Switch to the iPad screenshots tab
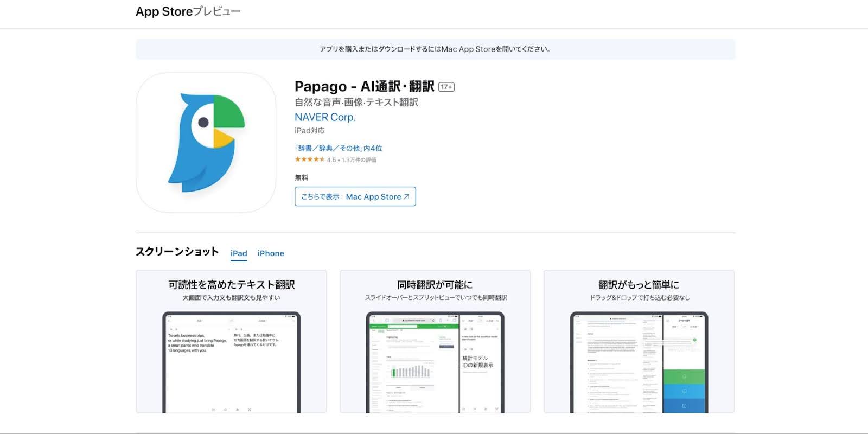The height and width of the screenshot is (434, 868). click(239, 253)
